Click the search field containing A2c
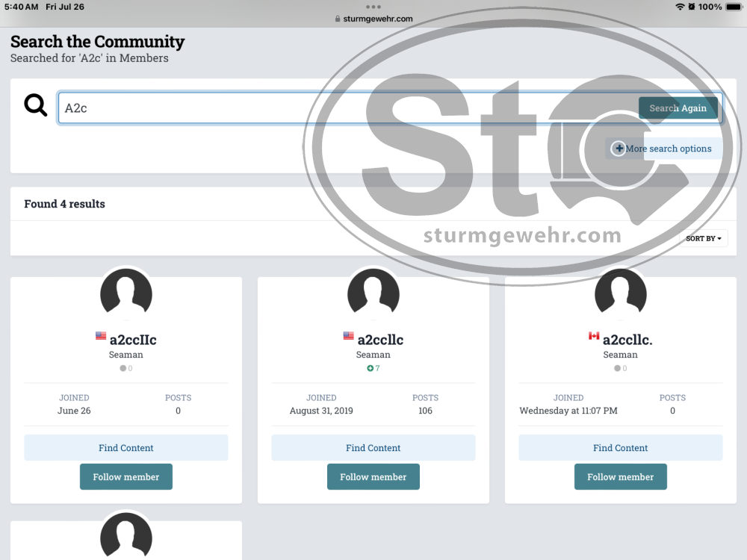The height and width of the screenshot is (560, 747). tap(344, 108)
